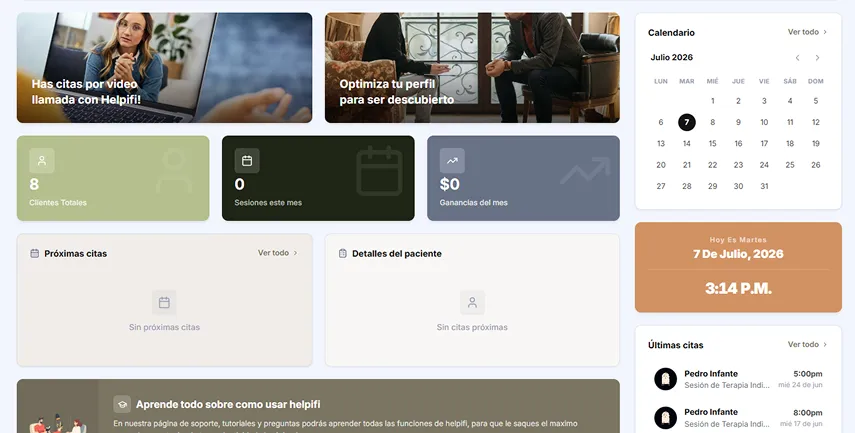
Task: Click the Aprende todo sobre como usar helpifi heading
Action: coord(228,404)
